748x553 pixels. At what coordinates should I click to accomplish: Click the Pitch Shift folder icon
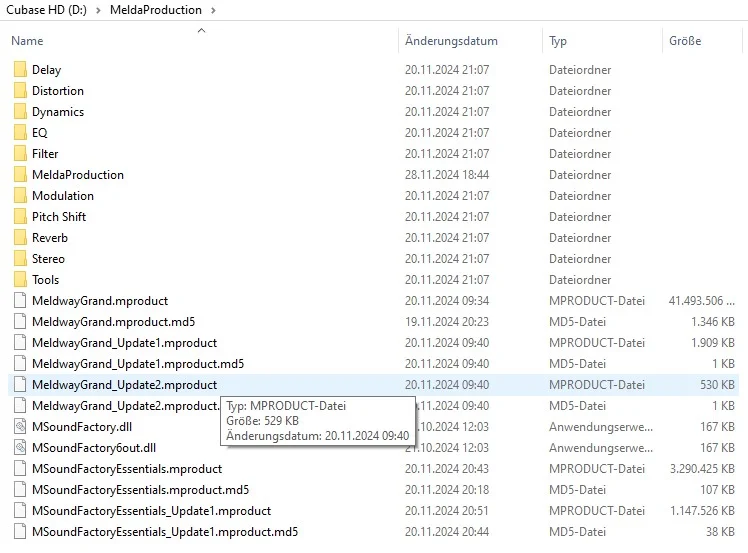pyautogui.click(x=20, y=217)
